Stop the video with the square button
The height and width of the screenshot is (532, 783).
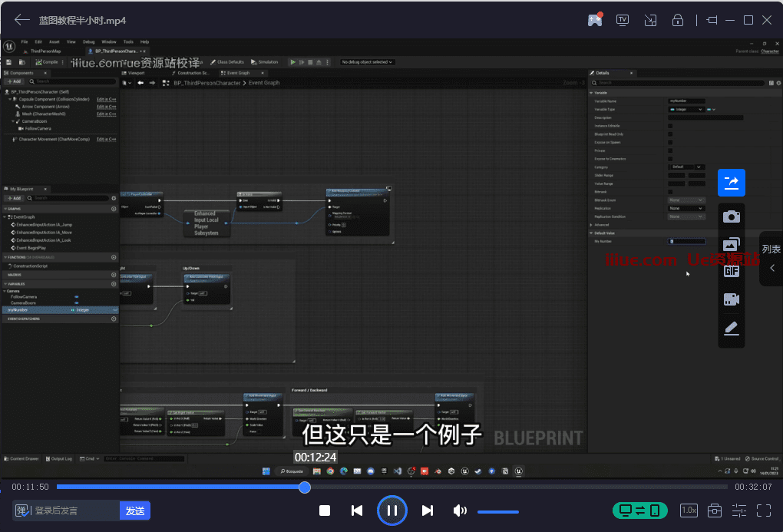325,511
